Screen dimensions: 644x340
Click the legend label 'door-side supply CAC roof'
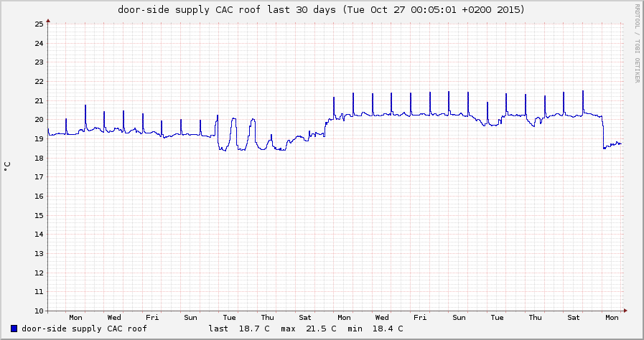click(x=84, y=328)
